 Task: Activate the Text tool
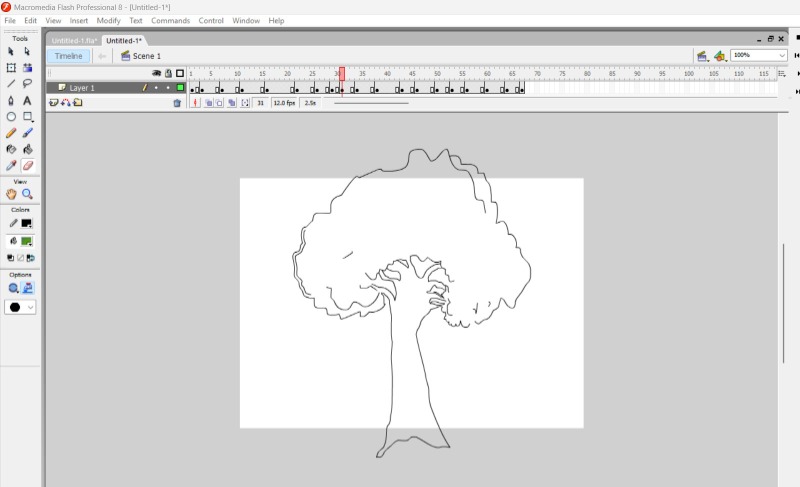pos(28,100)
